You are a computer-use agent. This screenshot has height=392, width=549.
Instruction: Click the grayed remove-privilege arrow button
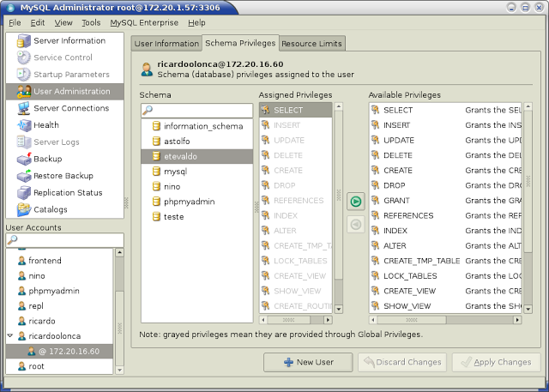click(x=356, y=224)
